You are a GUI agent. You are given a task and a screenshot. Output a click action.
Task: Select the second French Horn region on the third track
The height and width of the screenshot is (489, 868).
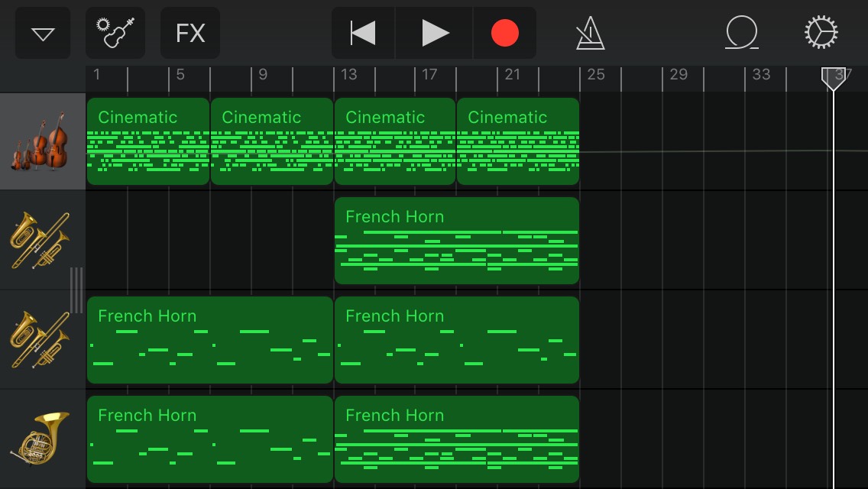pyautogui.click(x=457, y=339)
